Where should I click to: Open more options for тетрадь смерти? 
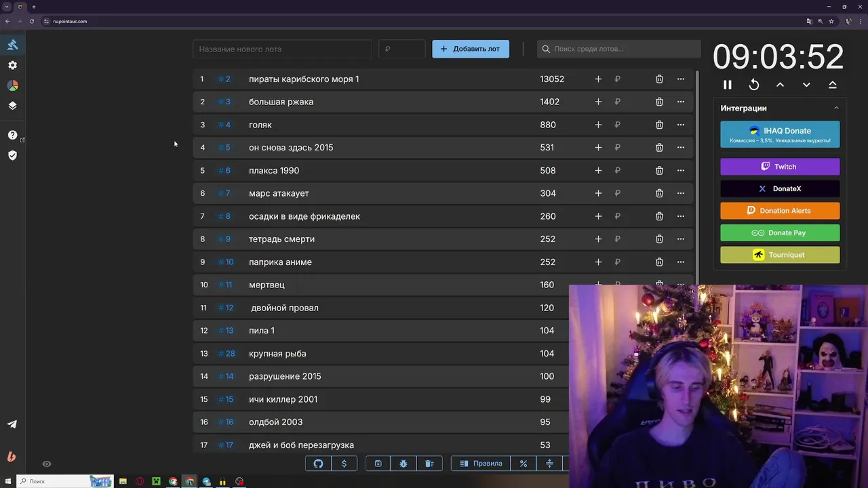coord(681,239)
